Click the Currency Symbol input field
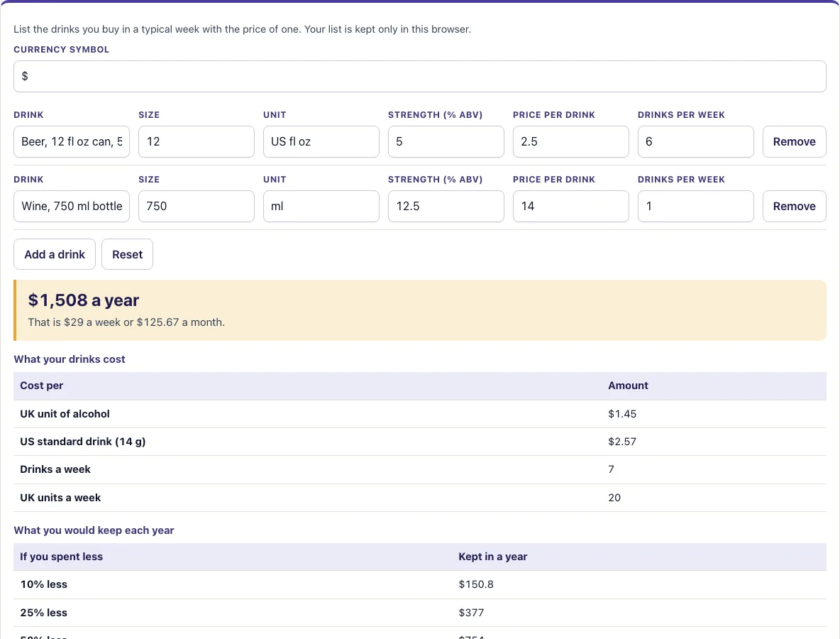The height and width of the screenshot is (639, 840). pyautogui.click(x=419, y=76)
